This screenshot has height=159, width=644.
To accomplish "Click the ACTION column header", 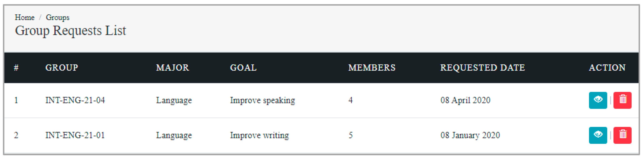I will [607, 68].
